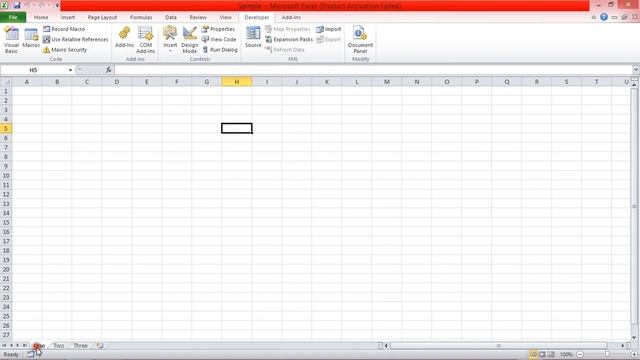
Task: Start Record Macro
Action: click(x=64, y=29)
